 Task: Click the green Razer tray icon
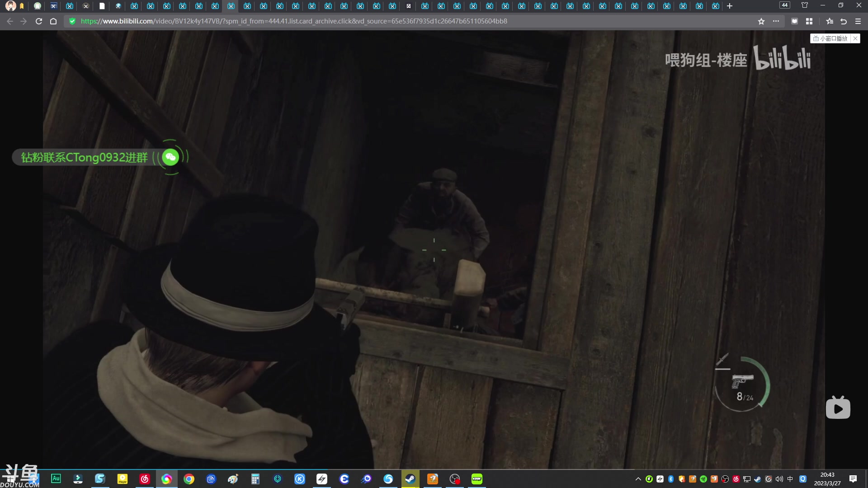click(x=703, y=479)
